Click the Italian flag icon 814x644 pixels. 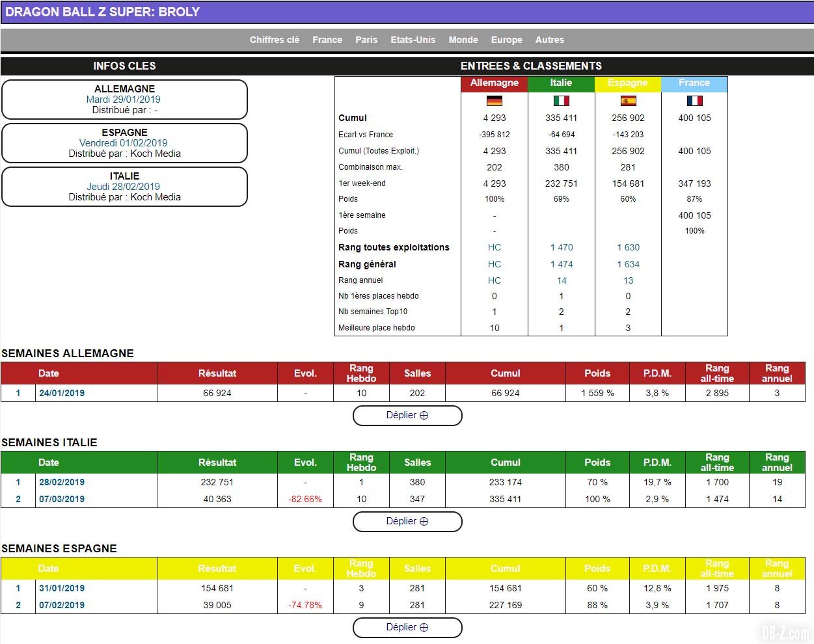coord(561,101)
